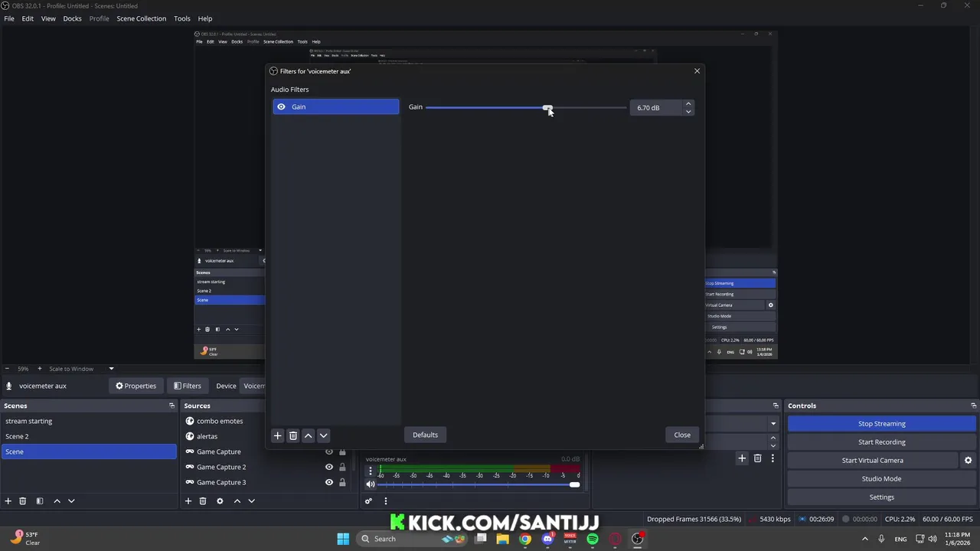
Task: Open scene transition type dropdown
Action: [x=773, y=423]
